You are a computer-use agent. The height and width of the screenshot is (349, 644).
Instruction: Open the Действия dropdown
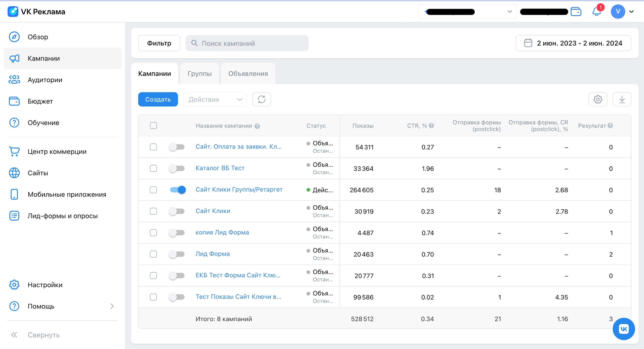pos(215,99)
